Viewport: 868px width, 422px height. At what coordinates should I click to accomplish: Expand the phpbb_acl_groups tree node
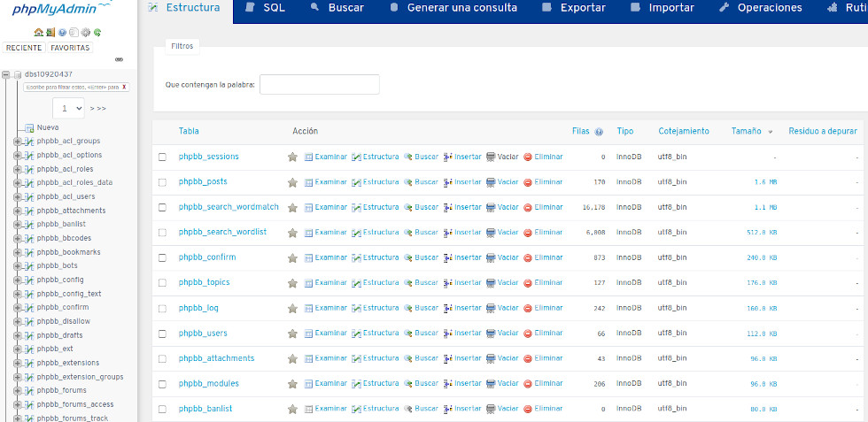point(17,142)
